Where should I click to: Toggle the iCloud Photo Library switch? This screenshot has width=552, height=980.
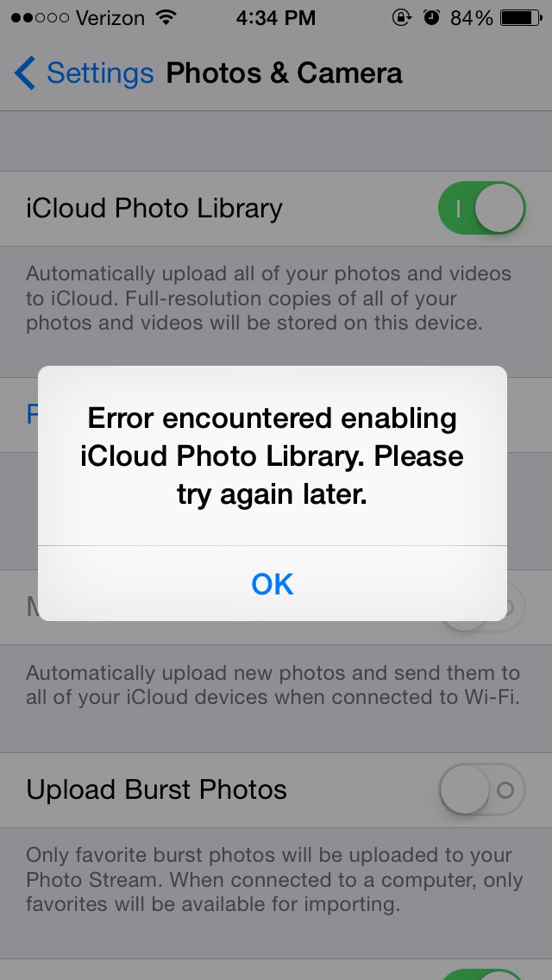click(x=481, y=208)
